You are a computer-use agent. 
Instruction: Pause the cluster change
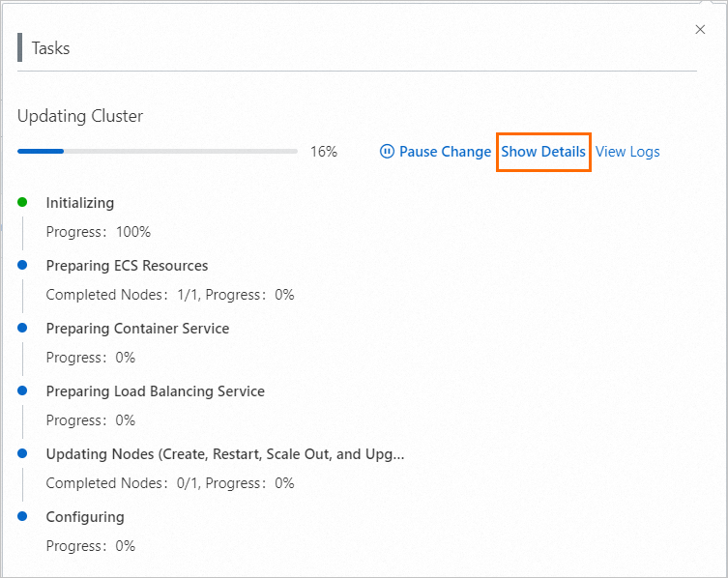445,152
